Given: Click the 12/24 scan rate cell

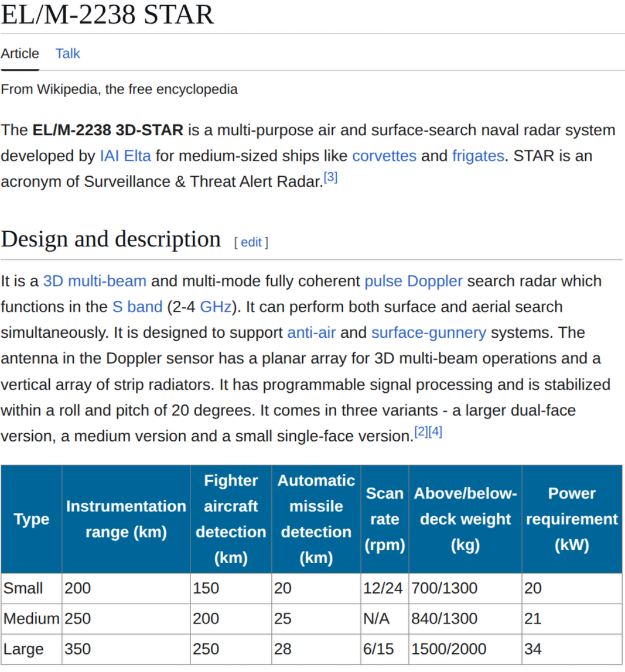Looking at the screenshot, I should 385,588.
